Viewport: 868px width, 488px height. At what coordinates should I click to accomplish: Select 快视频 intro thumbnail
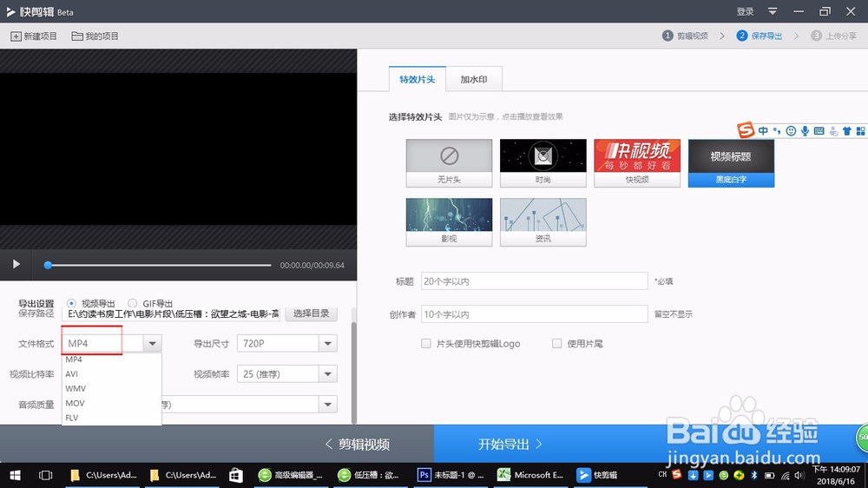coord(637,163)
